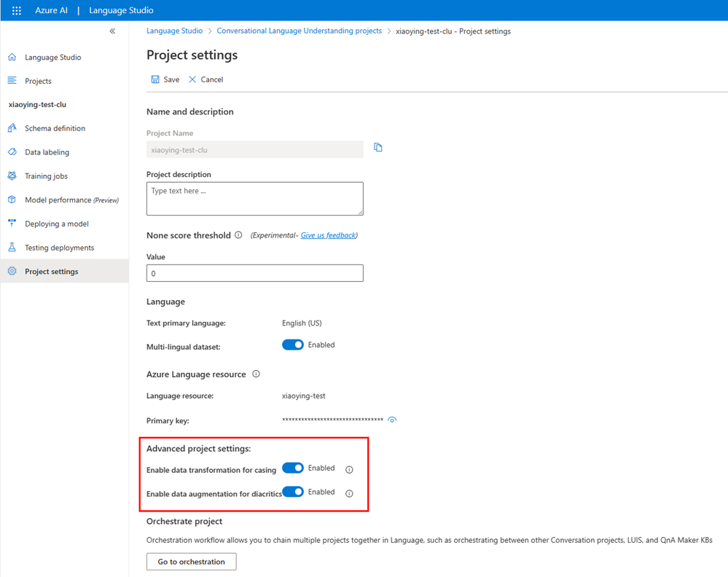The height and width of the screenshot is (577, 728).
Task: Click the masked primary key value
Action: [332, 420]
